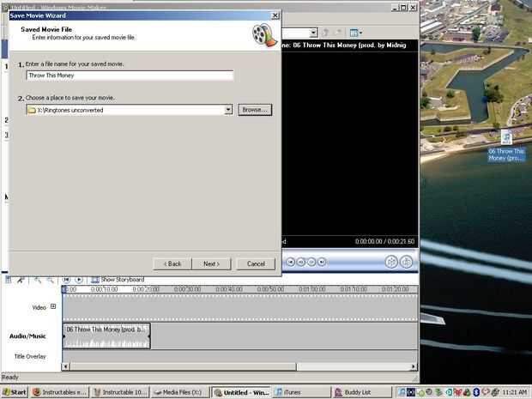Open the Start menu
Screen dimensions: 532x399
point(15,392)
